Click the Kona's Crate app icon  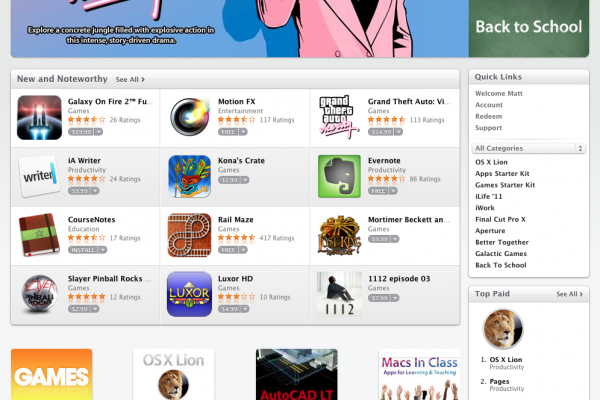pos(189,176)
